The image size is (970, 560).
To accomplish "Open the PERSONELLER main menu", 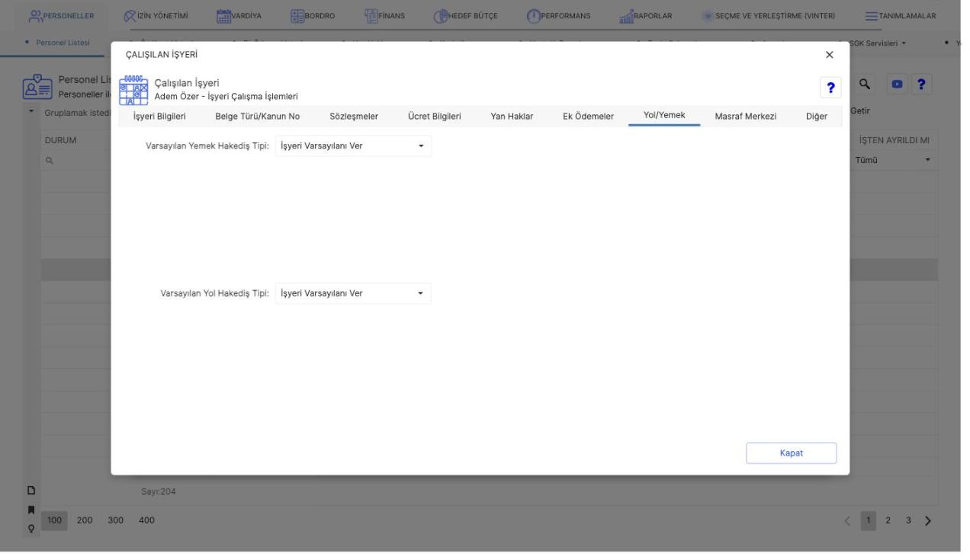I will coord(60,16).
